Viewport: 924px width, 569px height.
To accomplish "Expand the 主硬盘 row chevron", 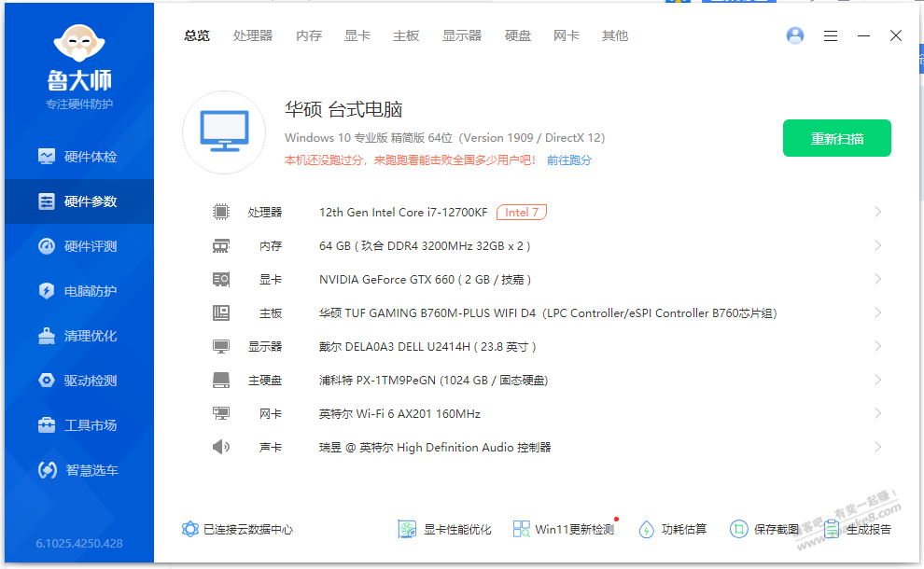I will pos(878,380).
